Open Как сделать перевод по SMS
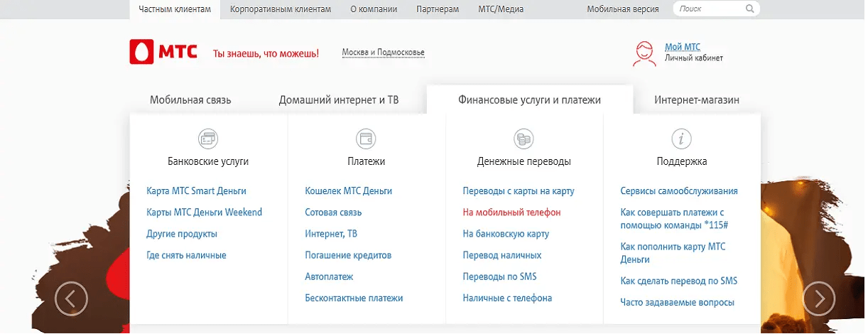 coord(679,281)
